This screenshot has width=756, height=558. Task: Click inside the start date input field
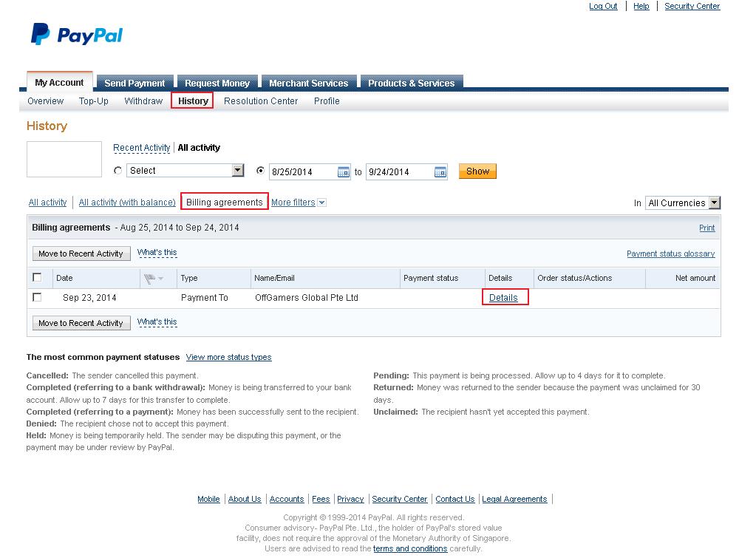coord(303,171)
